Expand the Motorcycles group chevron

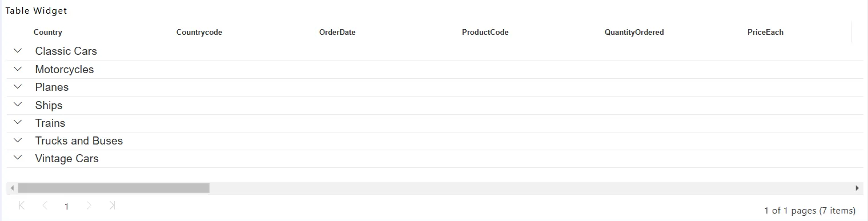pyautogui.click(x=18, y=69)
